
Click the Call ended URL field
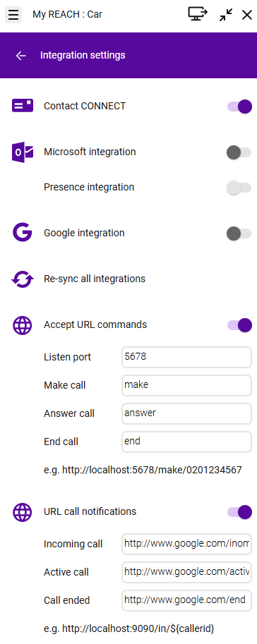click(186, 600)
